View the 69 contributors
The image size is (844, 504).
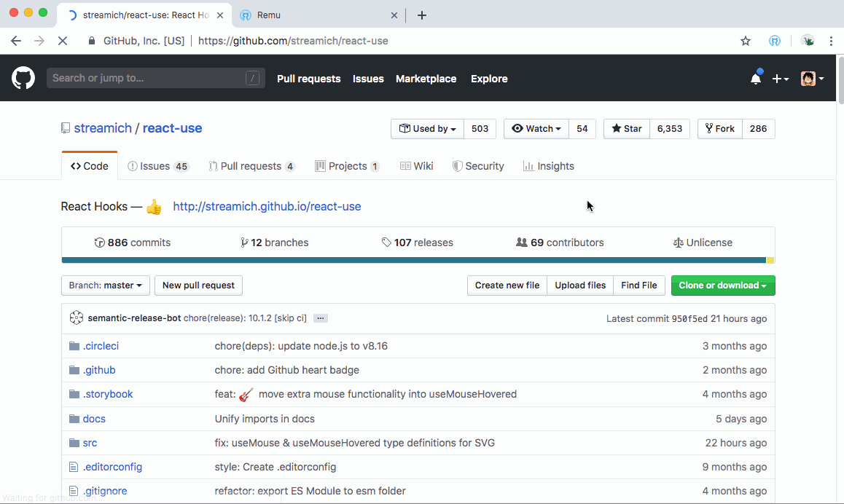coord(560,243)
